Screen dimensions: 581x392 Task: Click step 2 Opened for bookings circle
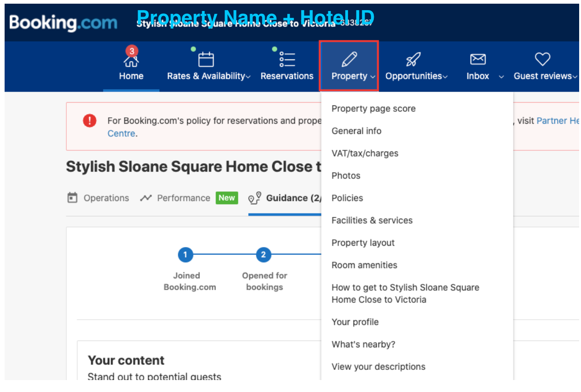click(263, 254)
